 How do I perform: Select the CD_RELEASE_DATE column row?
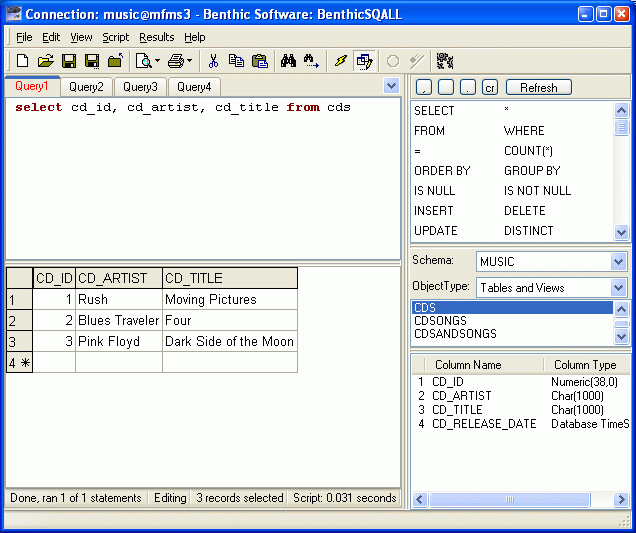(x=521, y=424)
